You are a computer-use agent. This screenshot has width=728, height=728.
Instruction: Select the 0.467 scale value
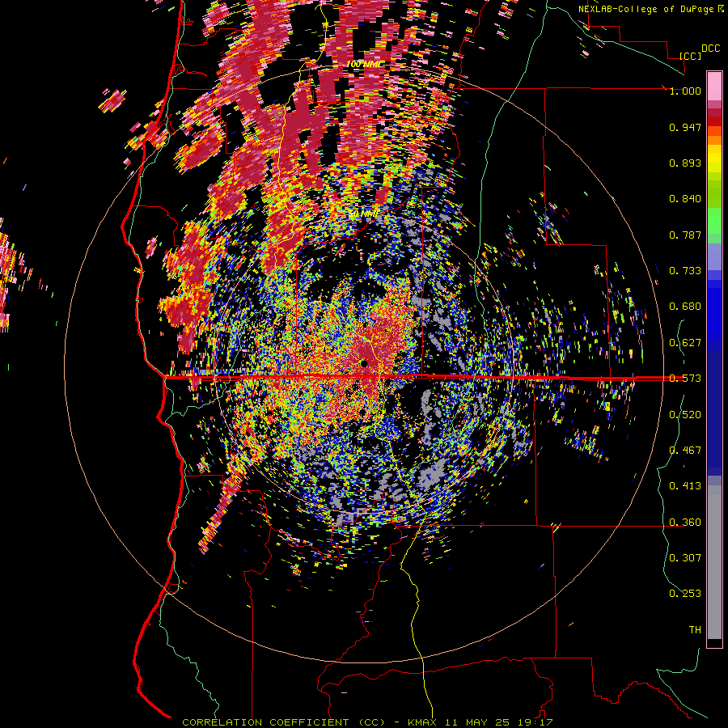tap(685, 451)
